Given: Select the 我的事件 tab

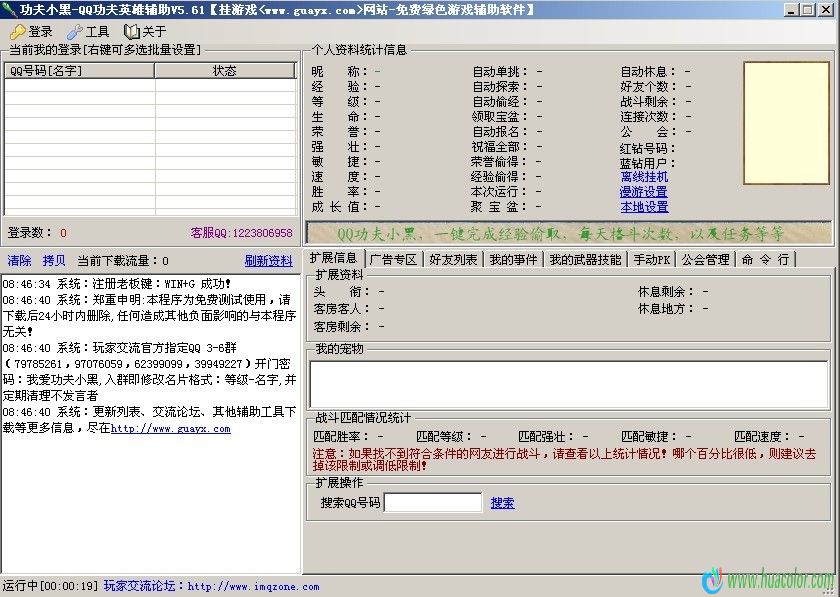Looking at the screenshot, I should tap(513, 259).
